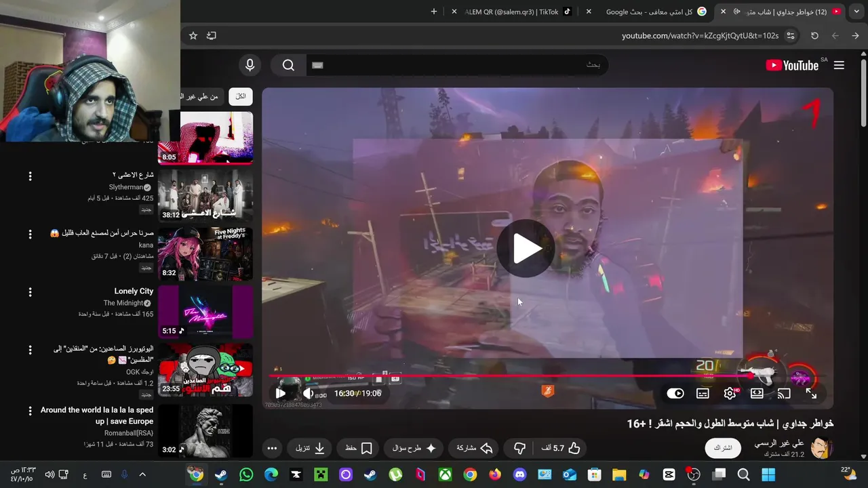The height and width of the screenshot is (488, 868).
Task: Open site information icon beside URL
Action: click(791, 35)
